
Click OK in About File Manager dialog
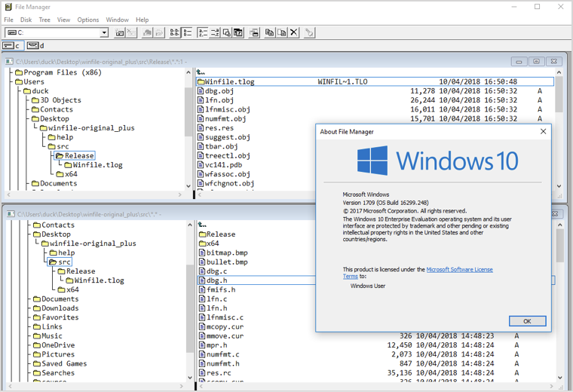point(527,321)
